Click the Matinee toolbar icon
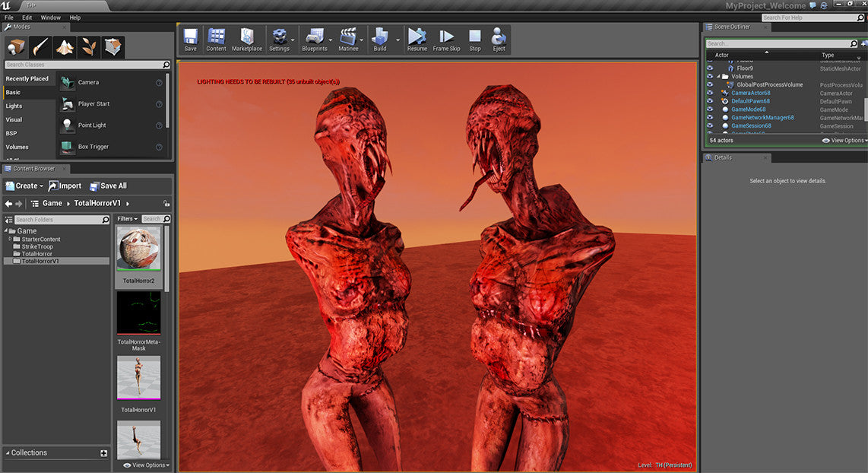The height and width of the screenshot is (473, 868). [347, 40]
